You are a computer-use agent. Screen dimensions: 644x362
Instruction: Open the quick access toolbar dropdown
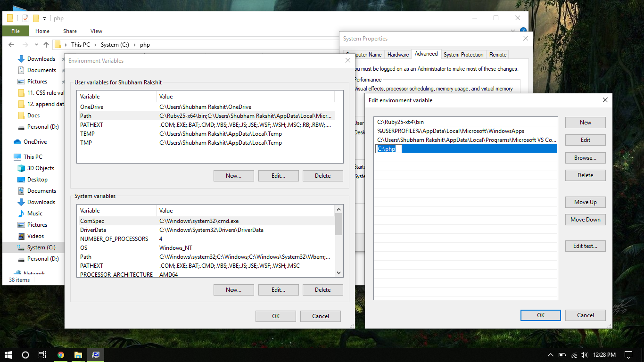45,19
